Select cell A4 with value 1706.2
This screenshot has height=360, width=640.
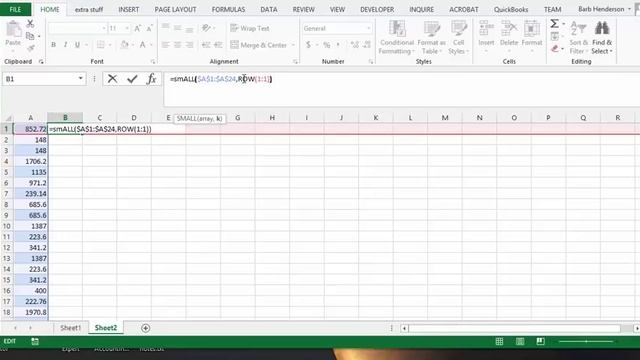[31, 161]
